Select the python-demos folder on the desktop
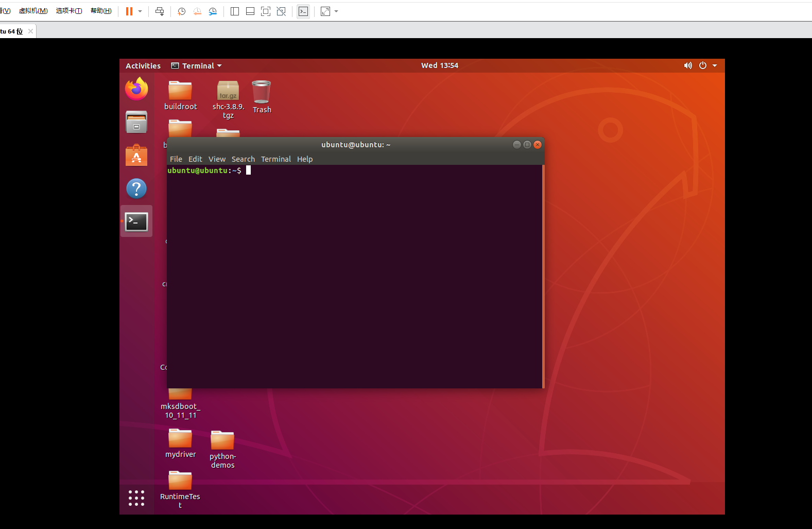 click(x=222, y=450)
